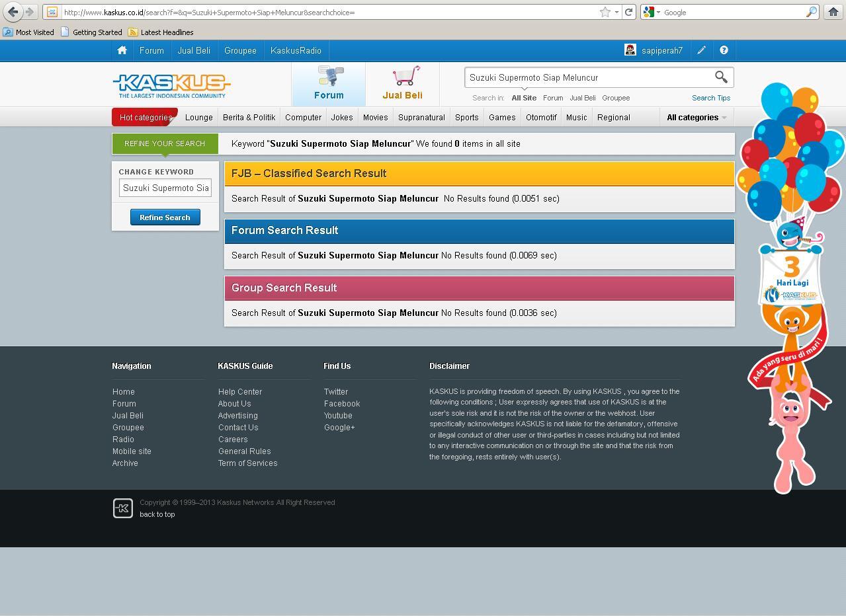This screenshot has height=616, width=846.
Task: Click Forum in the top blue bar
Action: pyautogui.click(x=151, y=50)
